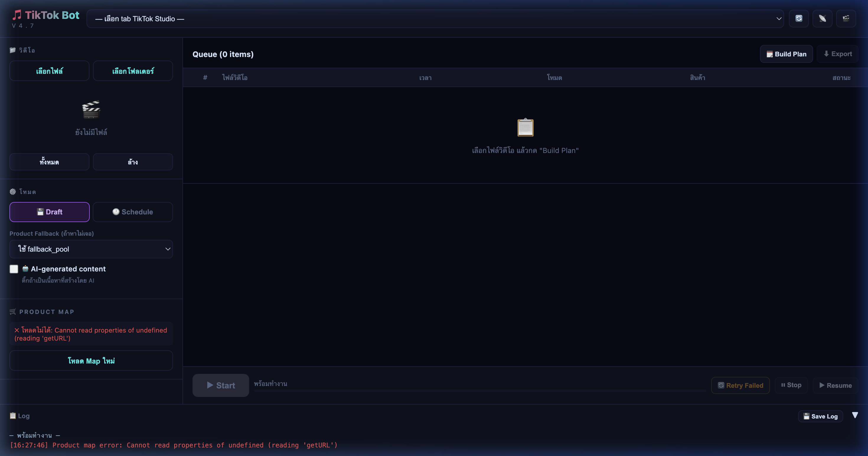Open the Product Fallback dropdown
Viewport: 868px width, 456px height.
pos(91,249)
